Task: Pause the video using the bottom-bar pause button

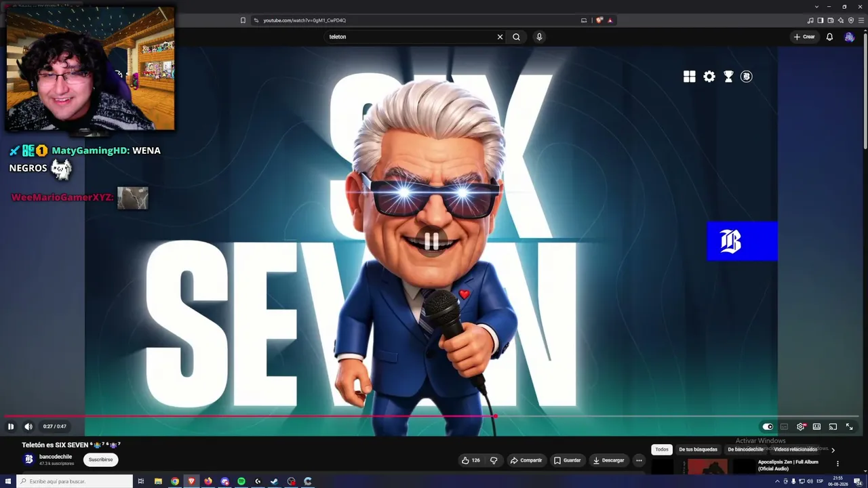Action: [11, 426]
